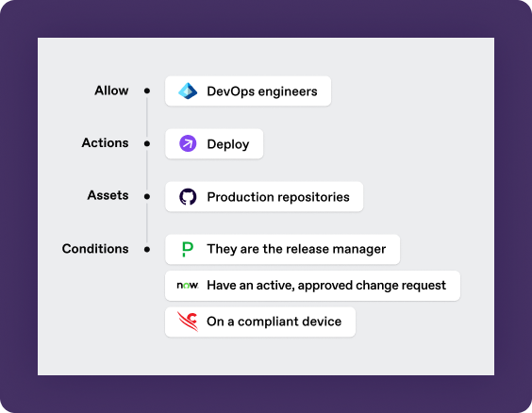532x413 pixels.
Task: Click the Assets label
Action: coord(108,195)
